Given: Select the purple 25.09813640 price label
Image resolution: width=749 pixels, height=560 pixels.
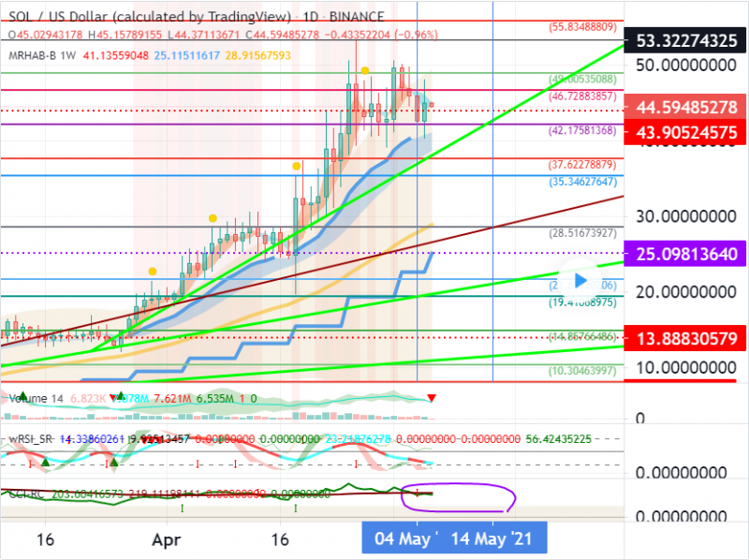Looking at the screenshot, I should click(686, 254).
